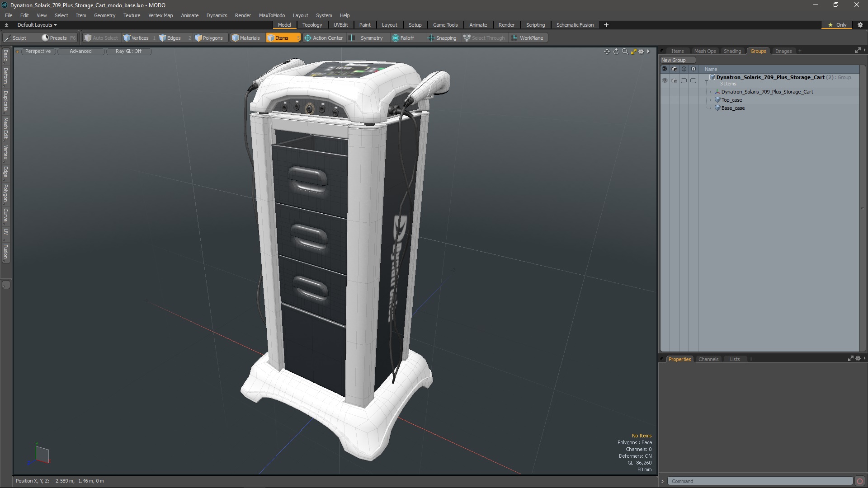Switch to Edges selection mode
Image resolution: width=868 pixels, height=488 pixels.
pyautogui.click(x=170, y=38)
